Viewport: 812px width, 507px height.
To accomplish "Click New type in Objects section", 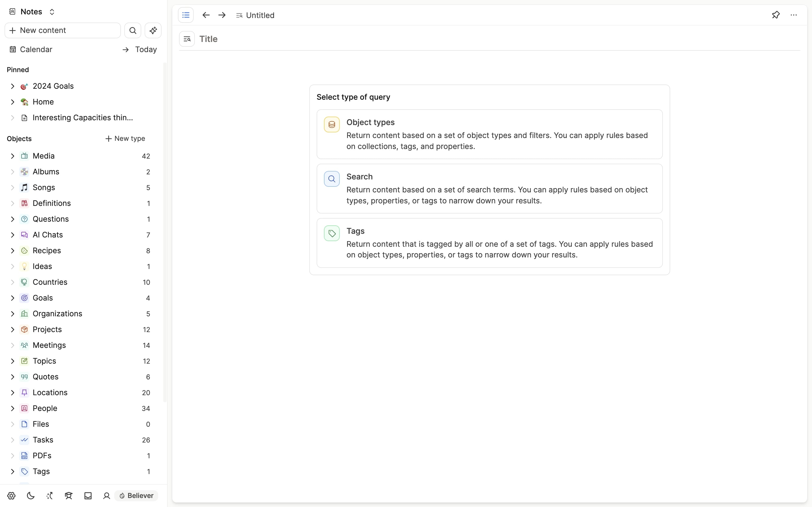I will 125,138.
